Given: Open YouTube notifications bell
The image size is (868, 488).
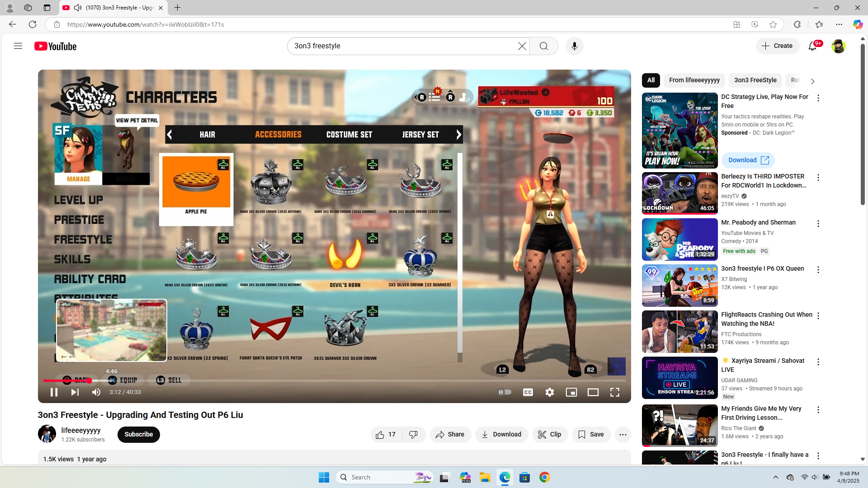Looking at the screenshot, I should [x=813, y=46].
